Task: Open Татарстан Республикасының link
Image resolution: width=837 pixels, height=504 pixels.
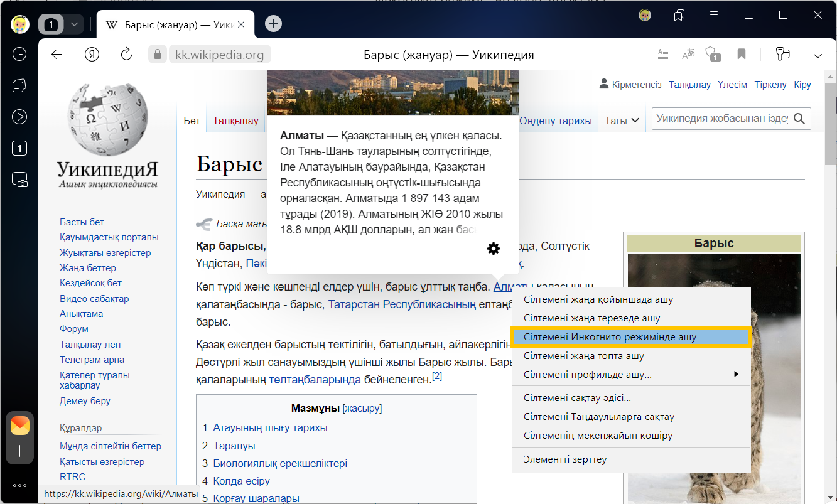Action: (x=402, y=304)
